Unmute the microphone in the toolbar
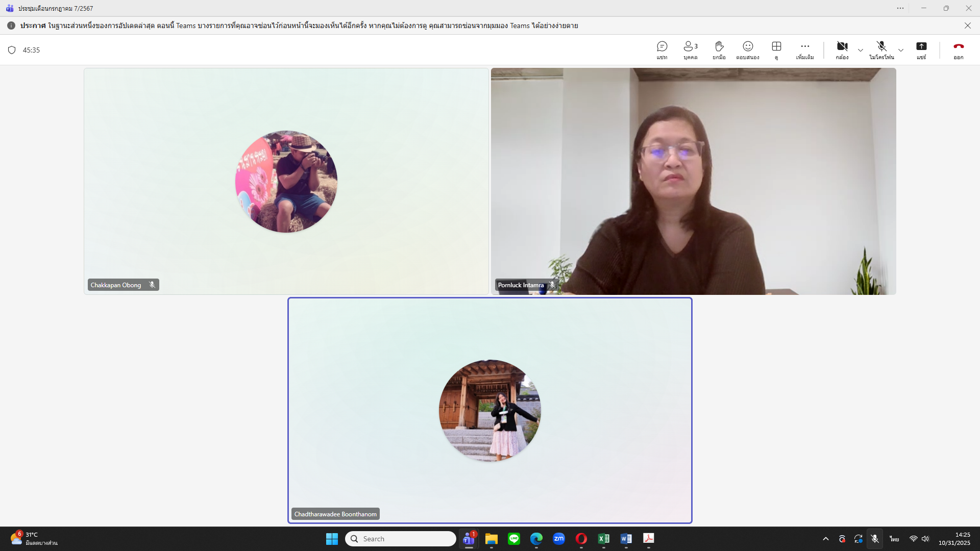The width and height of the screenshot is (980, 551). (881, 49)
